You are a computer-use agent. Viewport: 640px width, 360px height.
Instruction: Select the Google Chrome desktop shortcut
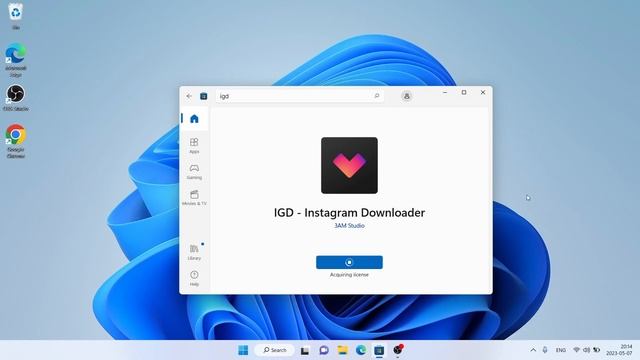click(16, 141)
